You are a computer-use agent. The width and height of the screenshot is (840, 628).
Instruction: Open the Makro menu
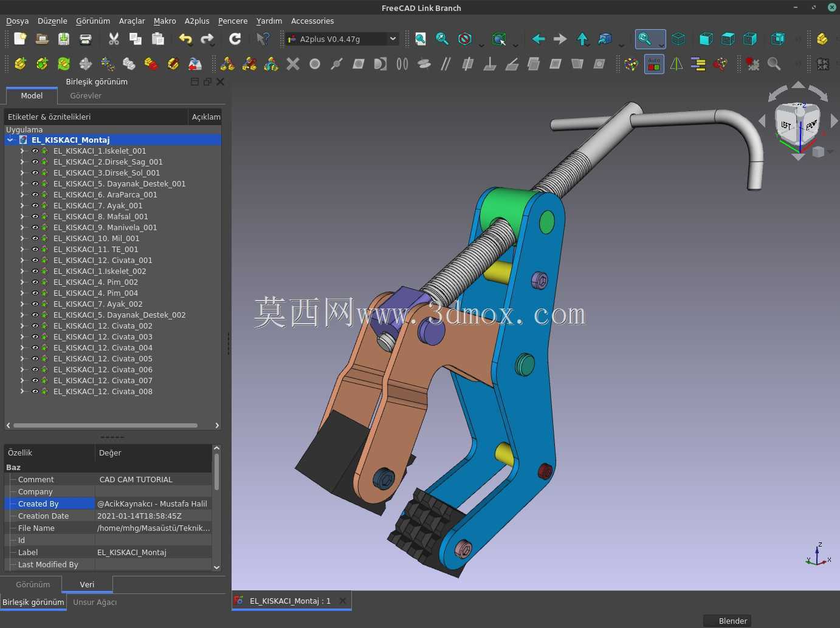[x=165, y=21]
